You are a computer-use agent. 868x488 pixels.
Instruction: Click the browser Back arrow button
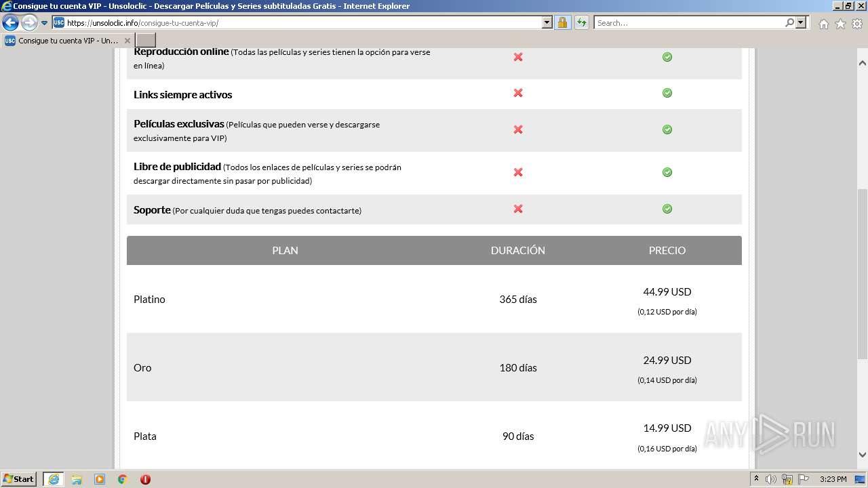click(x=10, y=22)
